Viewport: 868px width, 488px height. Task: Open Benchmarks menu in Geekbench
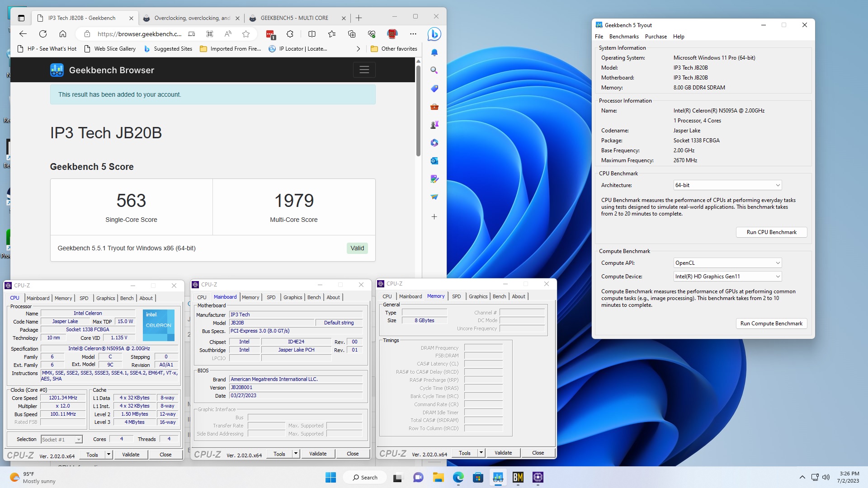(624, 37)
